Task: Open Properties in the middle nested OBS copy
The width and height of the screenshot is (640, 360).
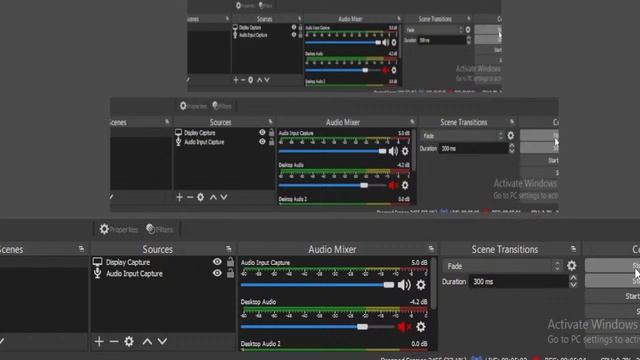Action: point(193,106)
